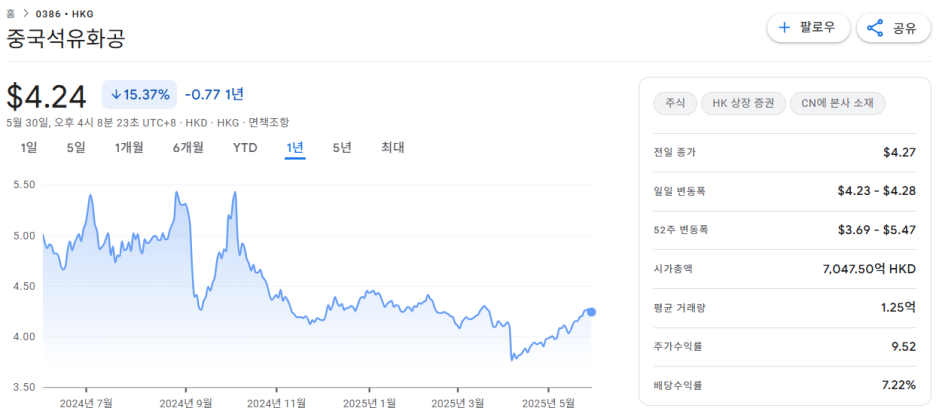The image size is (936, 411).
Task: Click the 2025년 1월 axis label
Action: pyautogui.click(x=369, y=403)
